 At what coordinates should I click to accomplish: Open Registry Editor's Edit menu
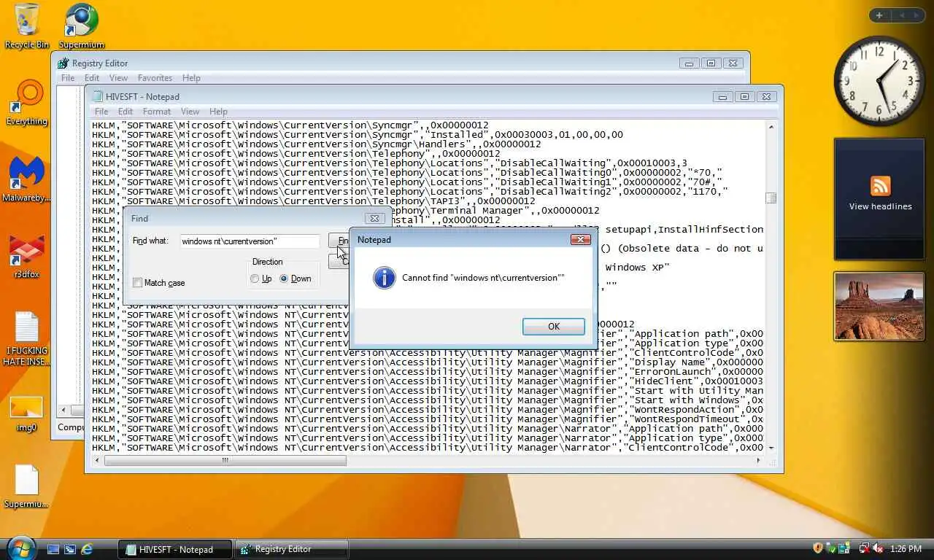pos(92,78)
